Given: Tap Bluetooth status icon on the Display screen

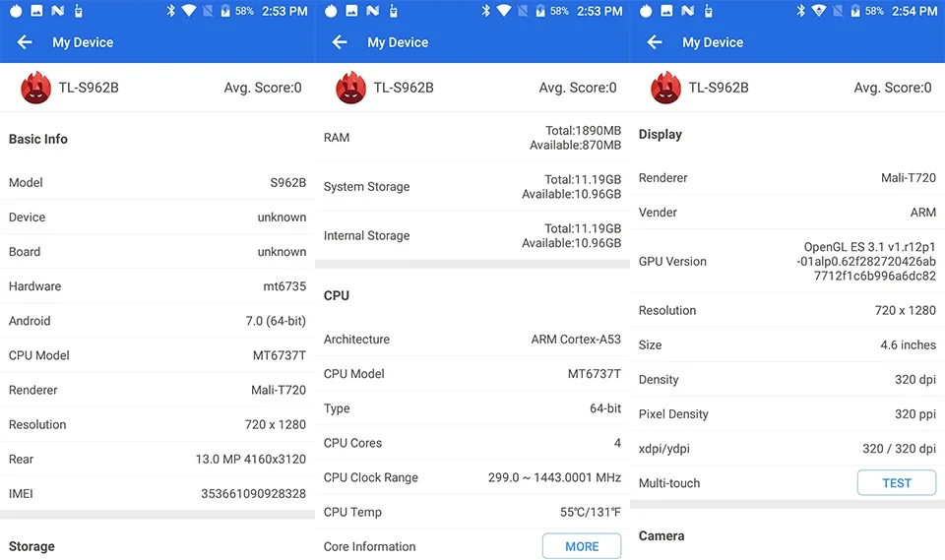Looking at the screenshot, I should 801,11.
